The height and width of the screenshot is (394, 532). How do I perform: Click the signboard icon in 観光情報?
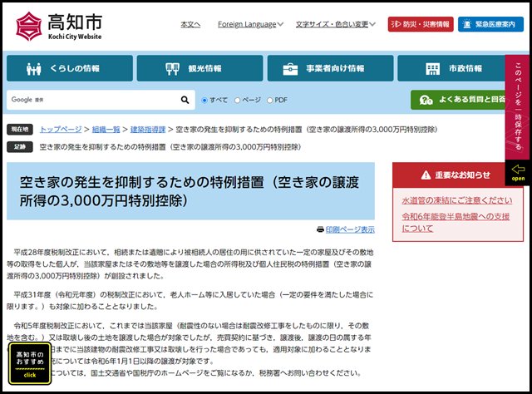pos(172,69)
